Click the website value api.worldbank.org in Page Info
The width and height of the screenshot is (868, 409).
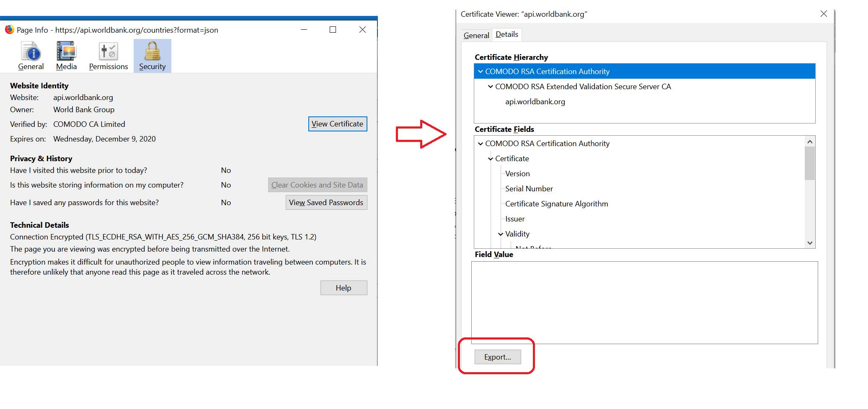(x=83, y=98)
